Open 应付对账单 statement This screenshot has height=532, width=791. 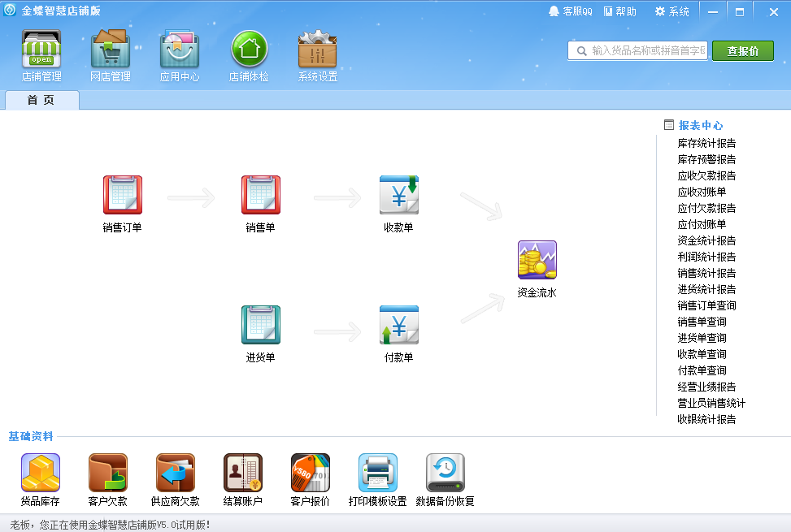[702, 224]
